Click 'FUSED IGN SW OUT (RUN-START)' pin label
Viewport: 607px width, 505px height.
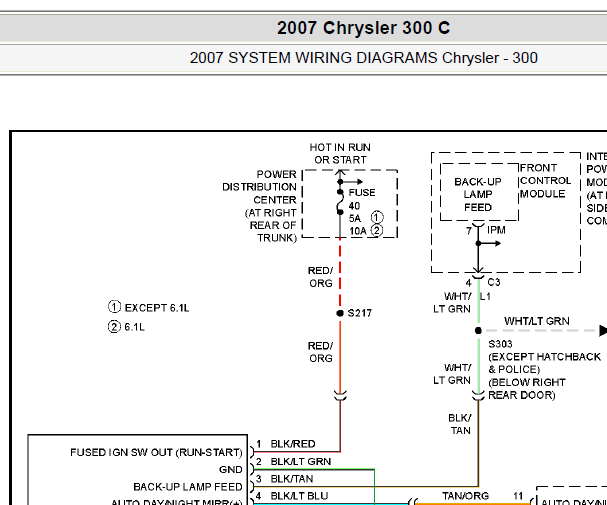click(156, 452)
